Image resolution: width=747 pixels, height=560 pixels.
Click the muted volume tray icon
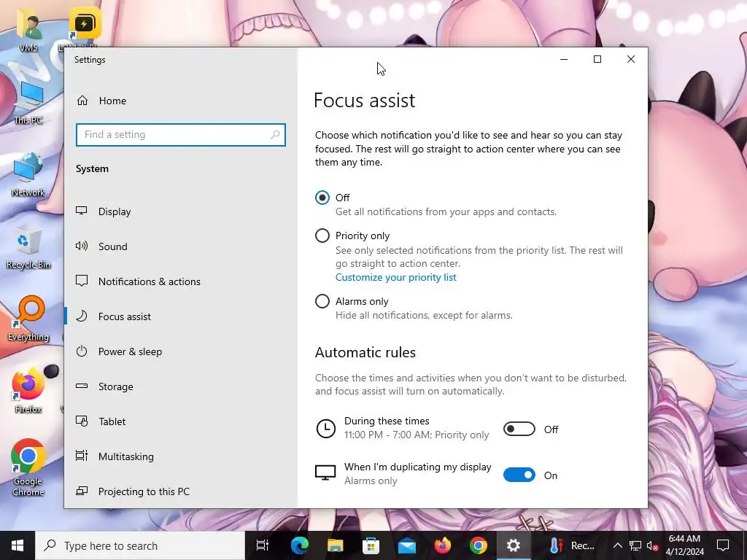coord(652,545)
